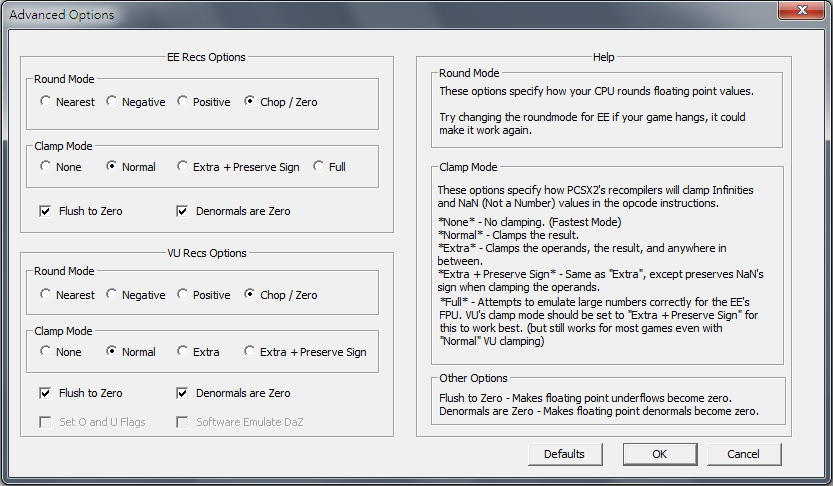Image resolution: width=833 pixels, height=486 pixels.
Task: Select Negative round mode for VU Recs
Action: point(112,295)
